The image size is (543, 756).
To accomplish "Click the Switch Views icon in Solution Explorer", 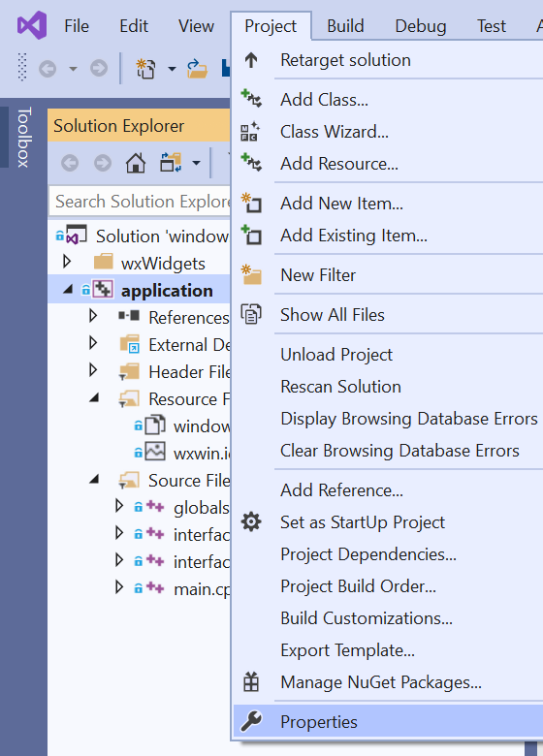I will pos(171,163).
